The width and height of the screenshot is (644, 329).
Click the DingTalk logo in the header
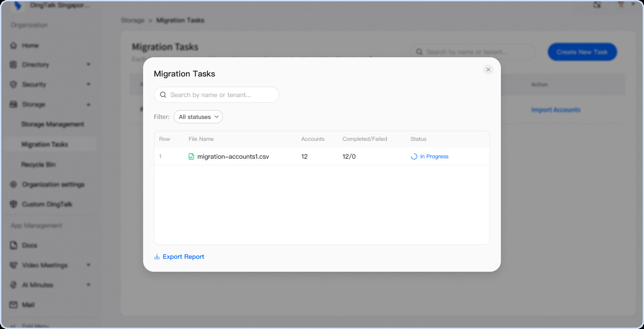(18, 6)
